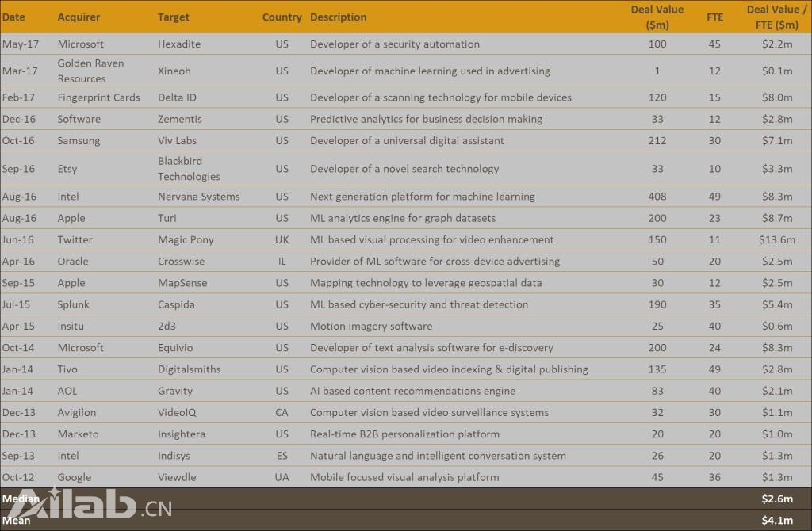Select the FTE column header
Screen dimensions: 812x531
(x=714, y=17)
